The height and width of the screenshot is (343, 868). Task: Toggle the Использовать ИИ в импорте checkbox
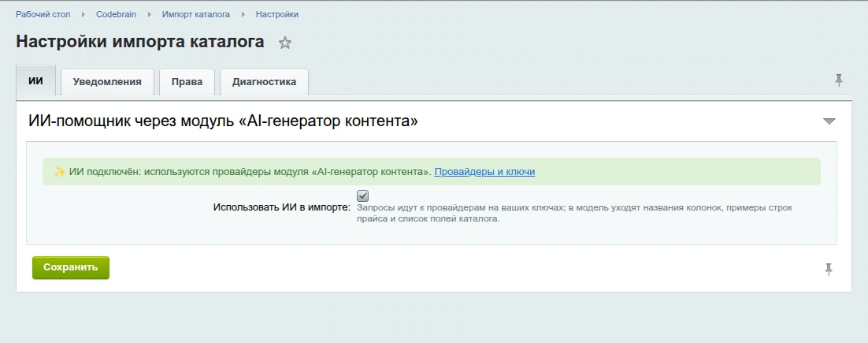[362, 196]
